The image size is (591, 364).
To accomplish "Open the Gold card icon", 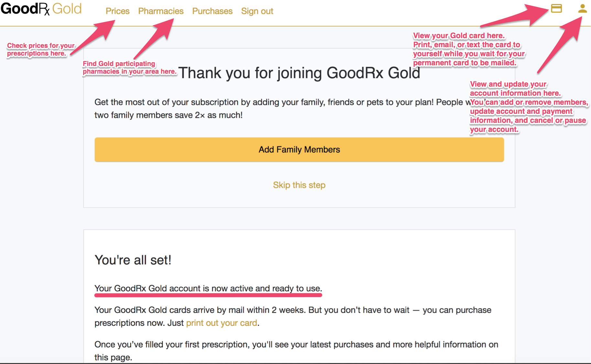I will (x=556, y=8).
